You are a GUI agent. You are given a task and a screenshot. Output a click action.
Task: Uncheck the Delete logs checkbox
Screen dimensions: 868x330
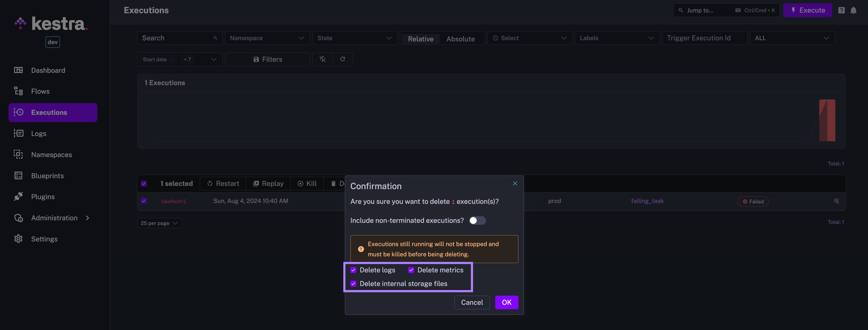(x=353, y=270)
